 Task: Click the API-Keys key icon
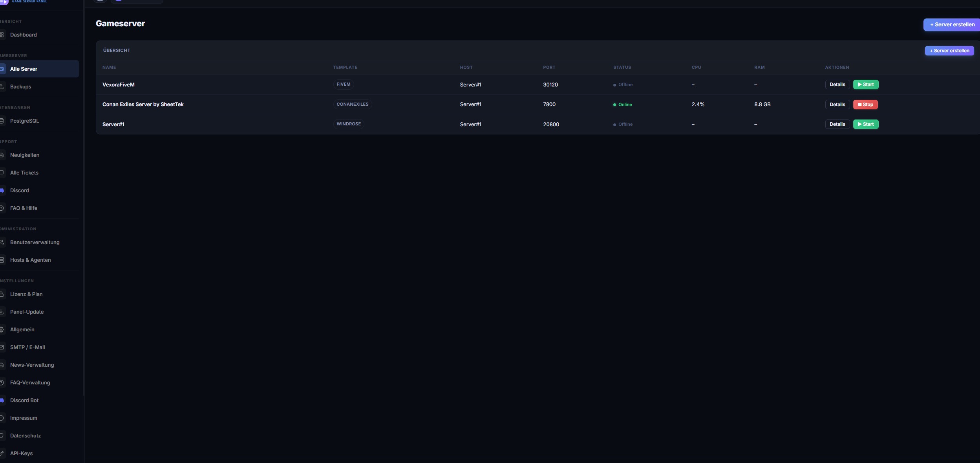[2, 453]
